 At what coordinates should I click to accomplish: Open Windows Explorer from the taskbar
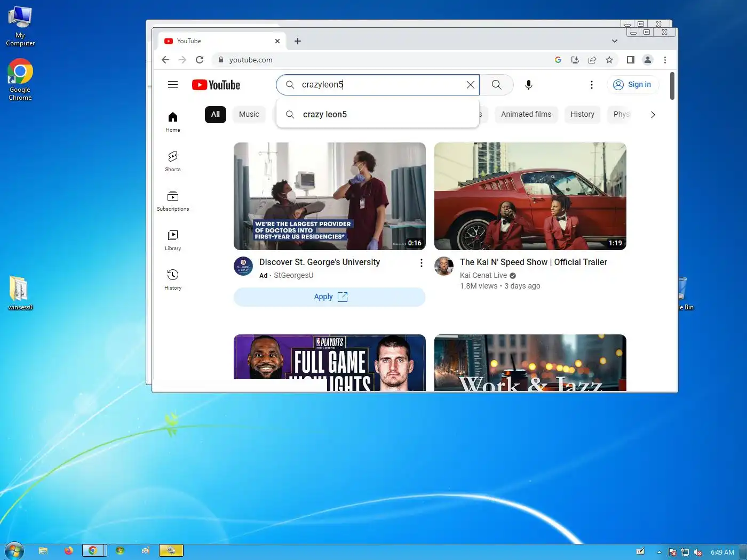pyautogui.click(x=43, y=551)
